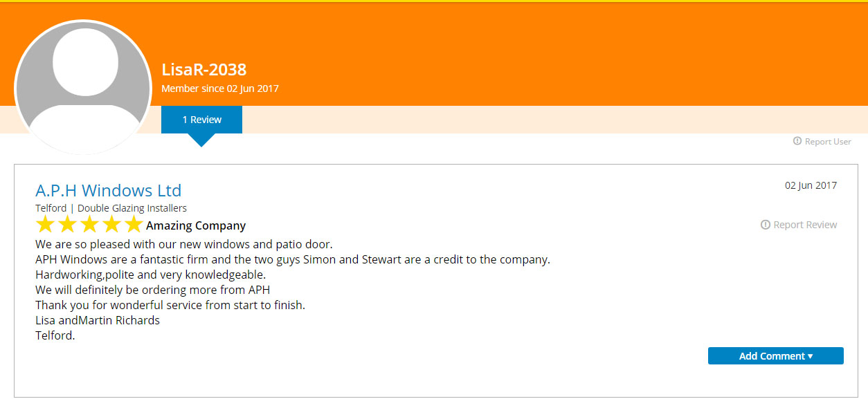Screen dimensions: 868x408
Task: Select the fourth gold rating star
Action: pos(111,225)
